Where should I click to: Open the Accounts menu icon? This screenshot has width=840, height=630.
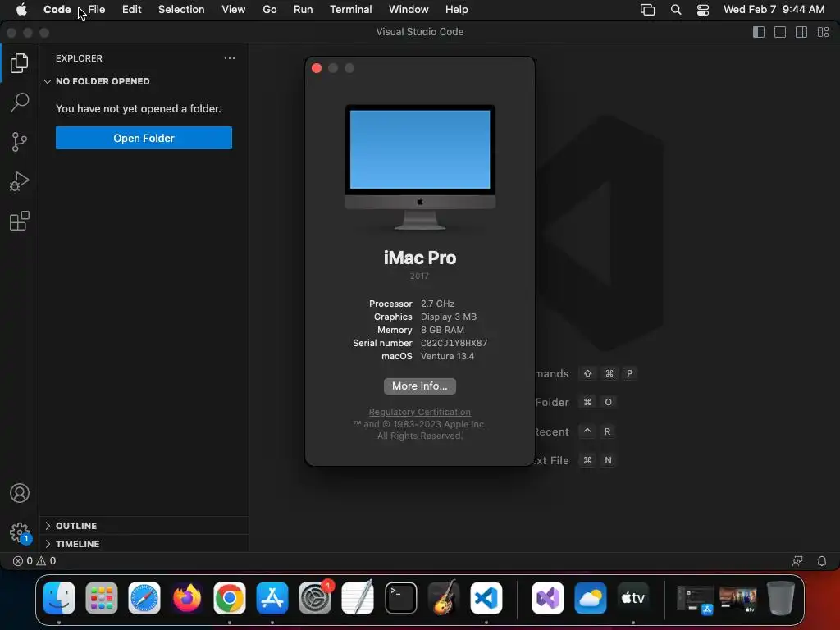(x=20, y=493)
